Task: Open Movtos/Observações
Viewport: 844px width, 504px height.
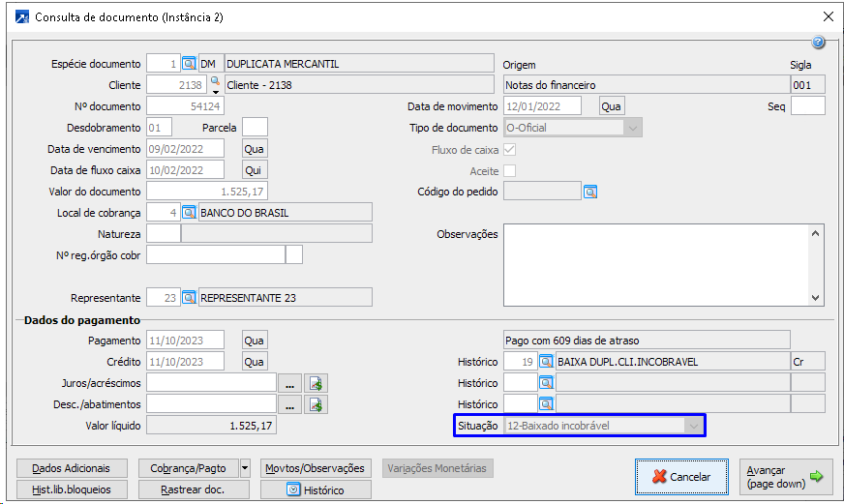Action: pyautogui.click(x=316, y=468)
